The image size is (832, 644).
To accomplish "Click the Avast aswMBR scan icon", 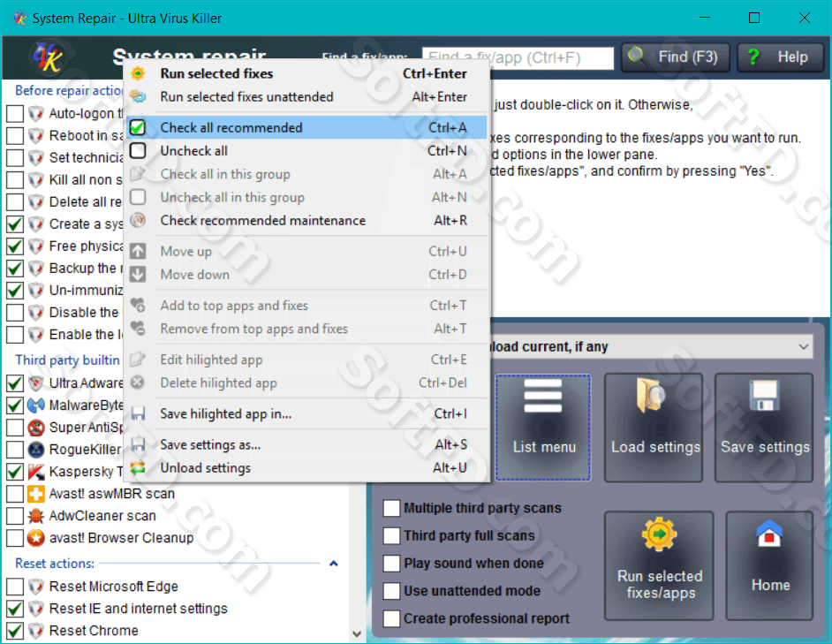I will [x=35, y=494].
